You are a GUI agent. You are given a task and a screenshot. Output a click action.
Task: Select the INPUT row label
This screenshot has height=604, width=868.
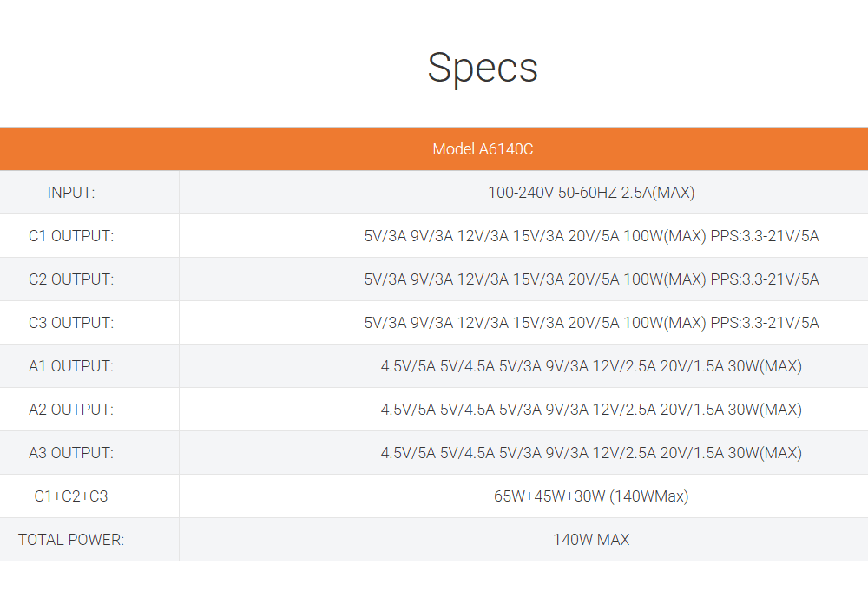(71, 193)
